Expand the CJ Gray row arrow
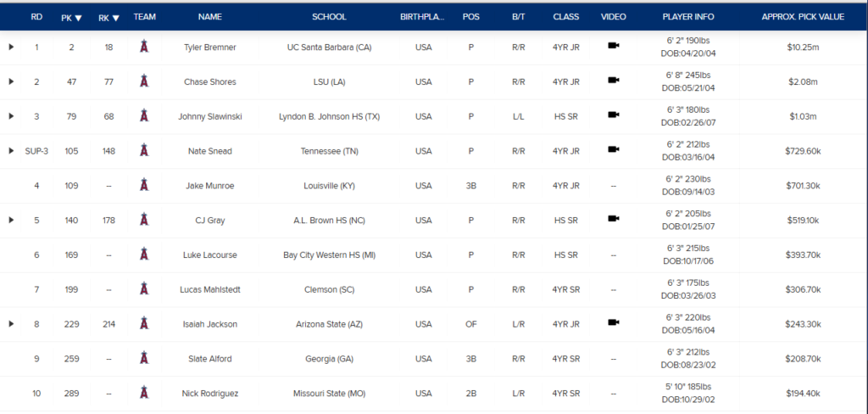868x414 pixels. (11, 220)
